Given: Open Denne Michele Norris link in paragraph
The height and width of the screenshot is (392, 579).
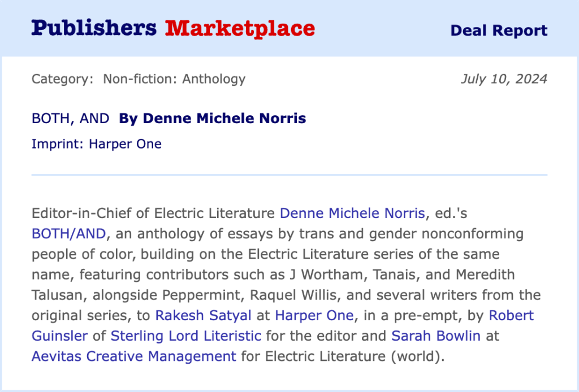Looking at the screenshot, I should pos(352,214).
